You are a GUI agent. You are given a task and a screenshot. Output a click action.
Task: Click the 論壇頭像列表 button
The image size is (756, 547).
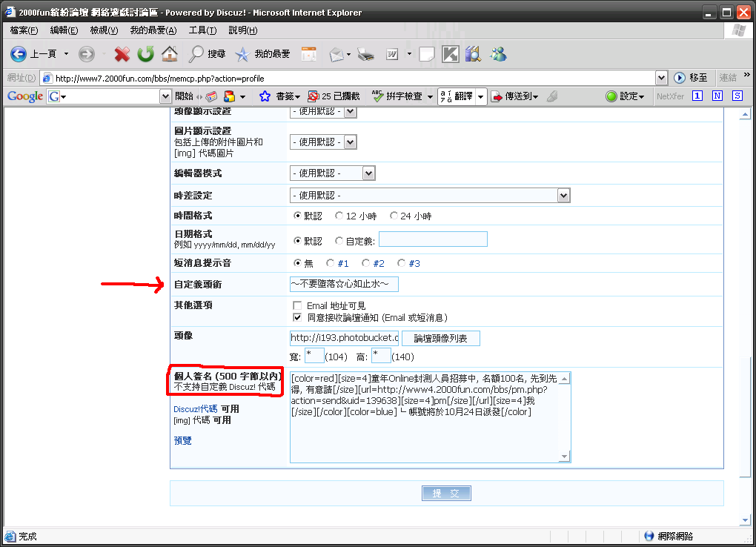click(x=440, y=339)
